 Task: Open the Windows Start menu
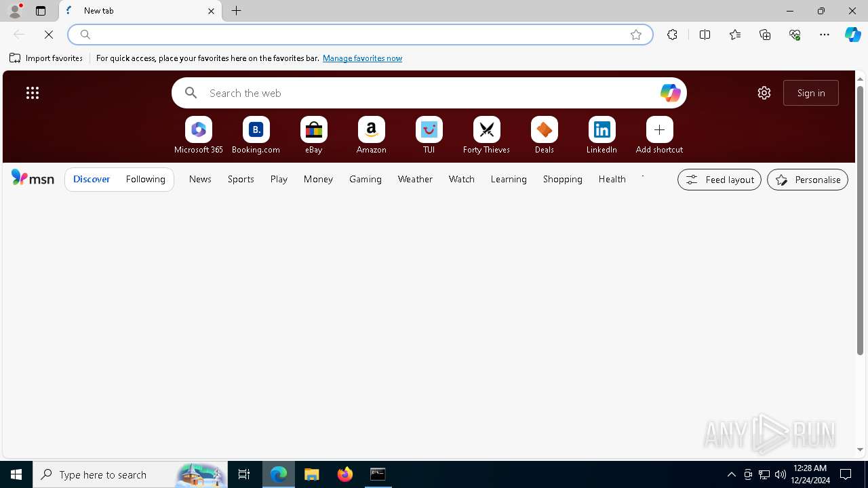tap(16, 474)
